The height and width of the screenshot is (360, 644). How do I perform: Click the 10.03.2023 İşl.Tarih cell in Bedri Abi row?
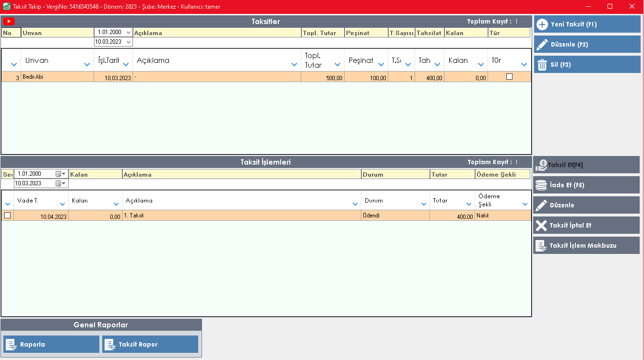(x=113, y=77)
